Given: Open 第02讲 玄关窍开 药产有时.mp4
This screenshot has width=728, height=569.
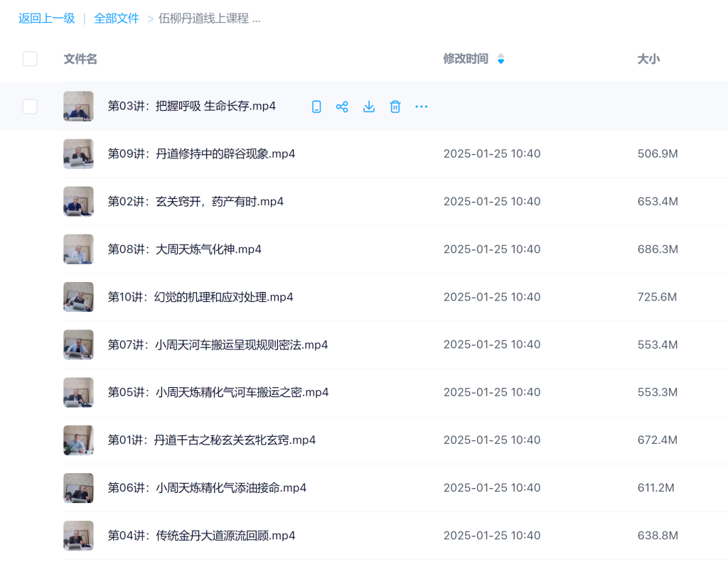Looking at the screenshot, I should click(x=194, y=201).
